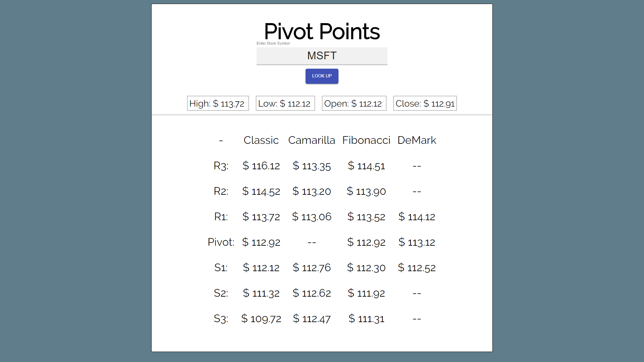Select the Close price box

coord(425,104)
